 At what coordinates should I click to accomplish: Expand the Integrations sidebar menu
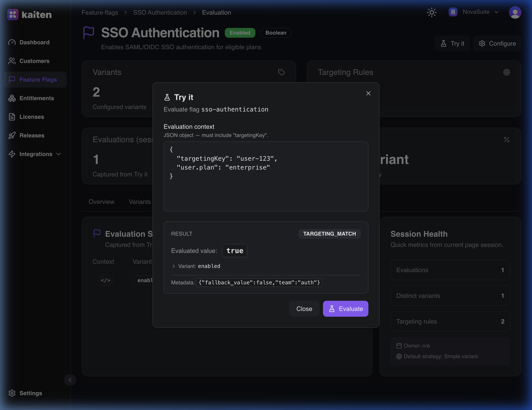click(36, 154)
